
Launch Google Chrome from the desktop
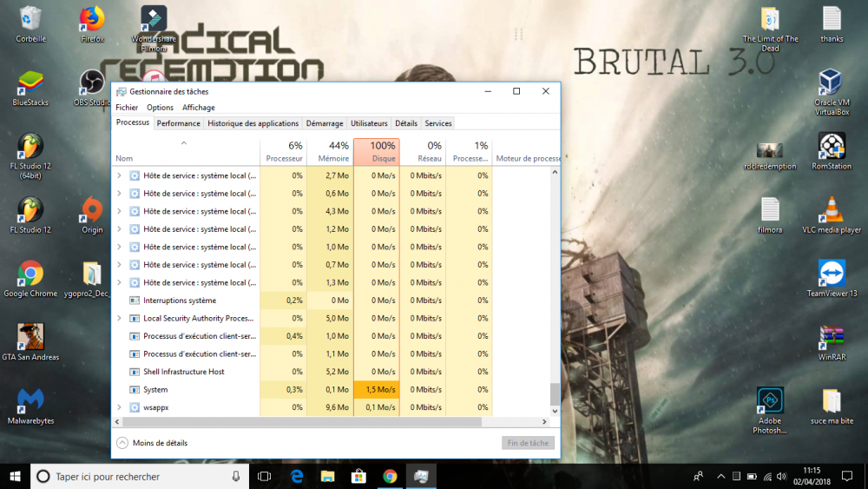click(x=31, y=274)
